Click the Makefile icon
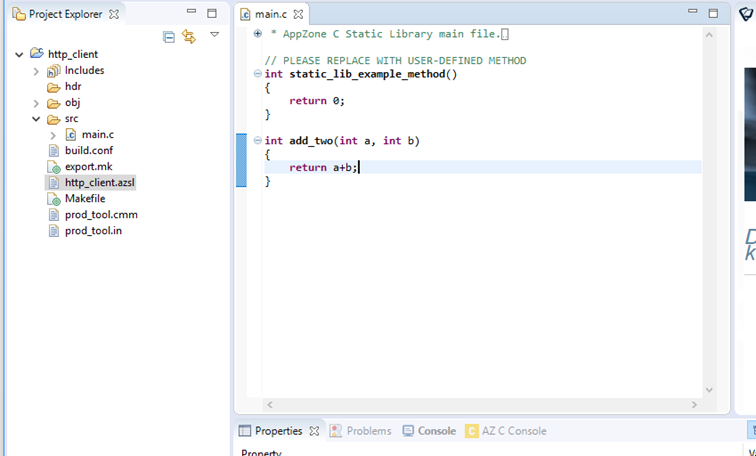 pos(54,199)
